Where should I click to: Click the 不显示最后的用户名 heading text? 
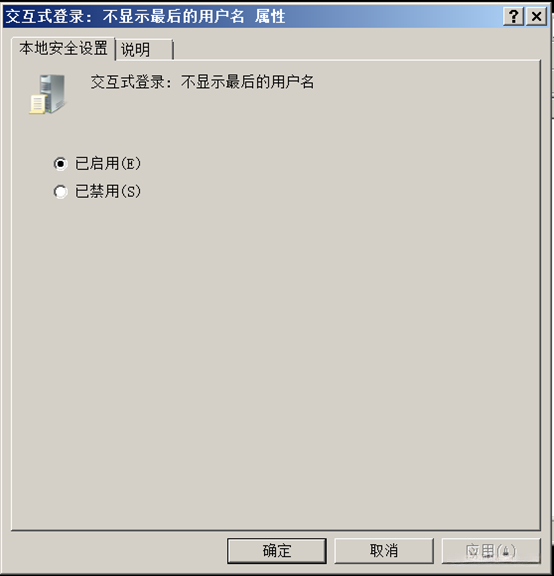[x=248, y=82]
